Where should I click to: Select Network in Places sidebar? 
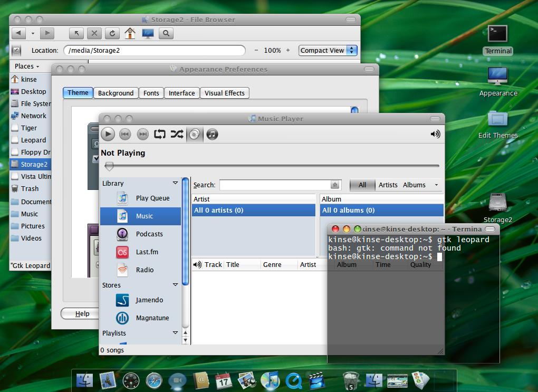[30, 116]
